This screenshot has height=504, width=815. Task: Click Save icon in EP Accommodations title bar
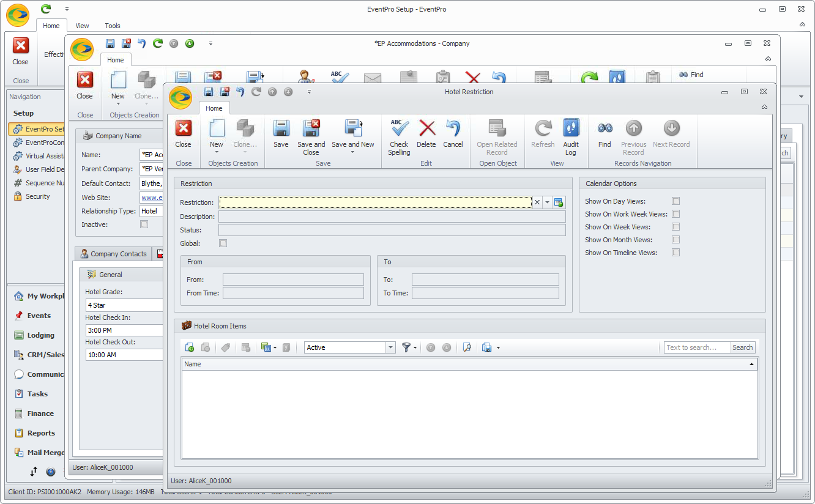110,43
